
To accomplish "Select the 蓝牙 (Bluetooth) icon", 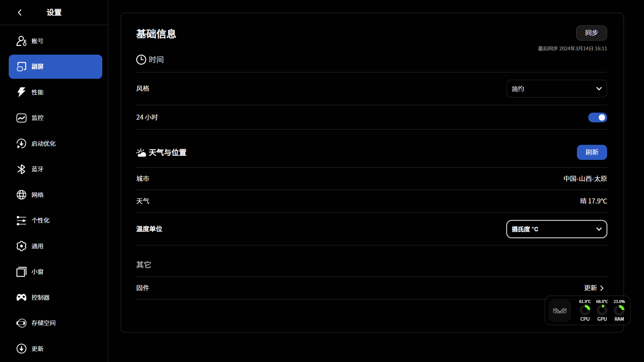I will pos(21,169).
